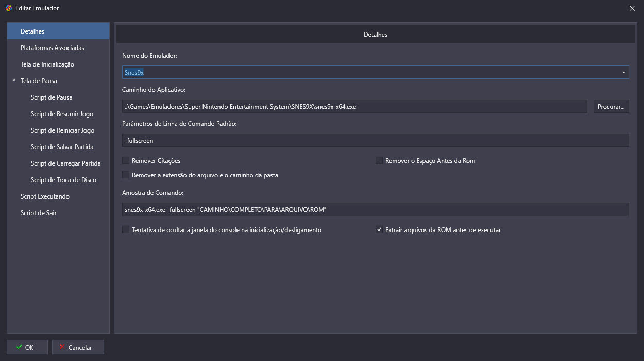The width and height of the screenshot is (644, 361).
Task: Click the 'Caminho do Aplicativo:' label
Action: (x=154, y=90)
